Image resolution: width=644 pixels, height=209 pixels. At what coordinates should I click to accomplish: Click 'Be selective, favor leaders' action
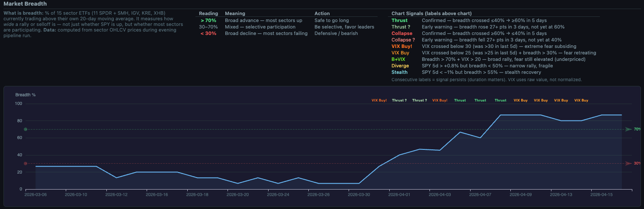click(344, 27)
